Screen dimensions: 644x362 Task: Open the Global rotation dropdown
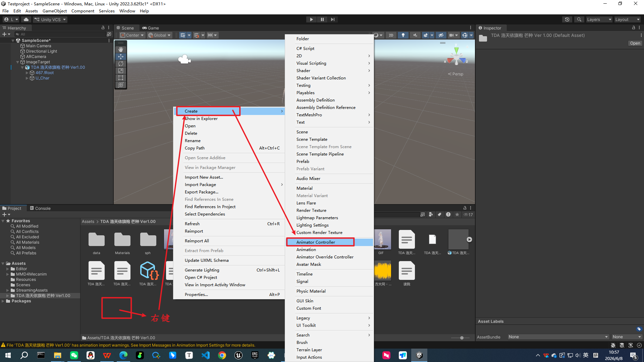pyautogui.click(x=160, y=35)
